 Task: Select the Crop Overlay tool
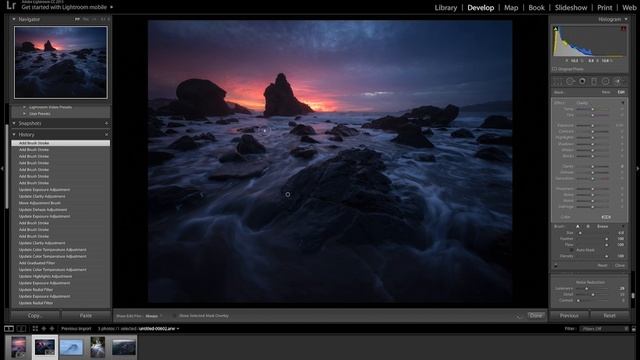(558, 82)
